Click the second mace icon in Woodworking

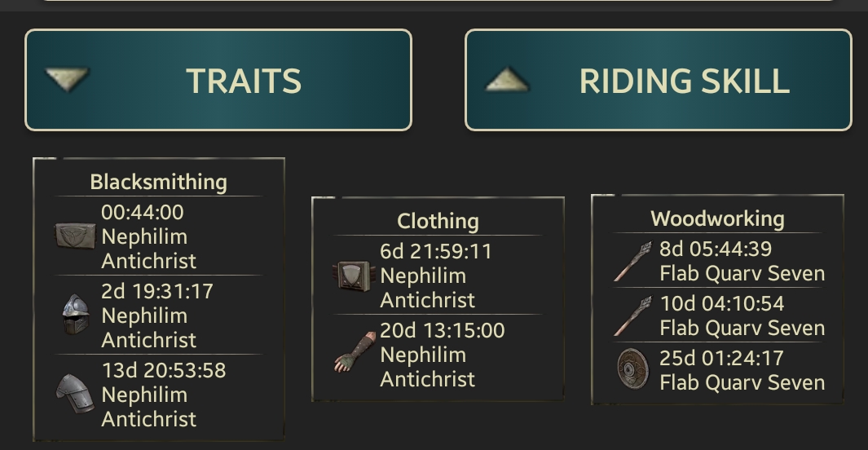pyautogui.click(x=632, y=316)
